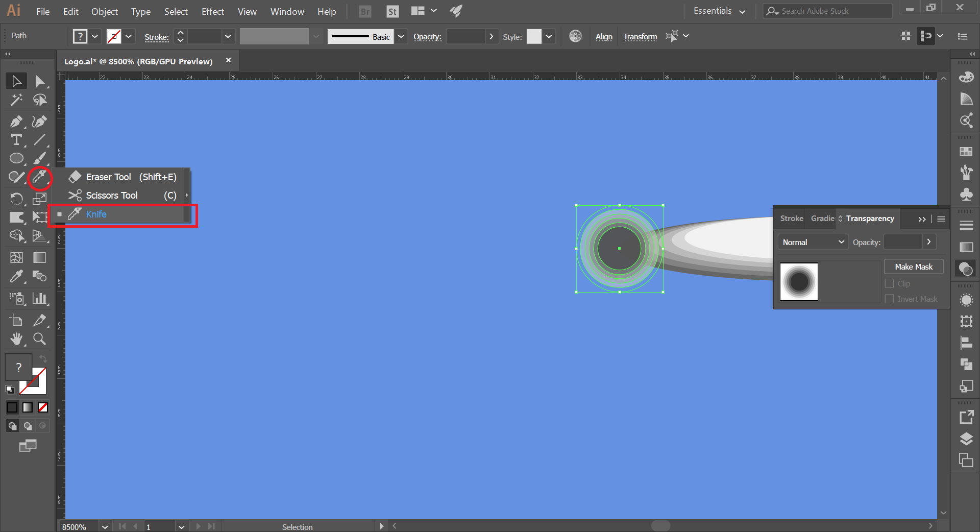Select the Gradient tool
Image resolution: width=980 pixels, height=532 pixels.
(x=40, y=258)
